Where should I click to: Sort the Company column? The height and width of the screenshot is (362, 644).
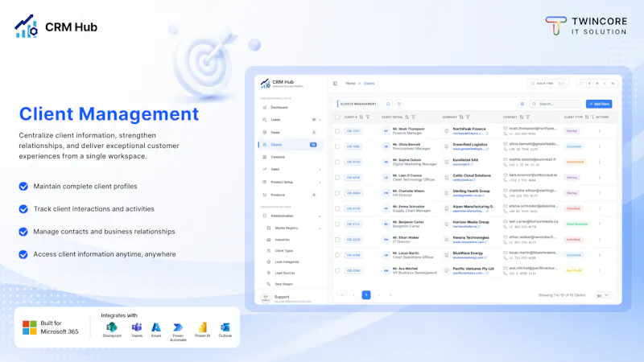coord(461,117)
